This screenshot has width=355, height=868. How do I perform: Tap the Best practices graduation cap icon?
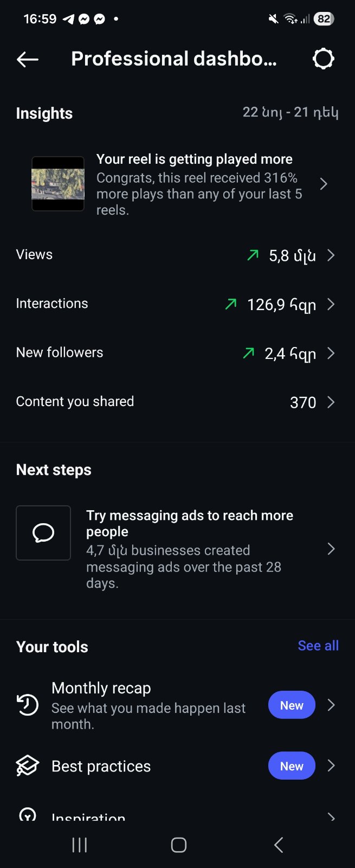coord(28,766)
